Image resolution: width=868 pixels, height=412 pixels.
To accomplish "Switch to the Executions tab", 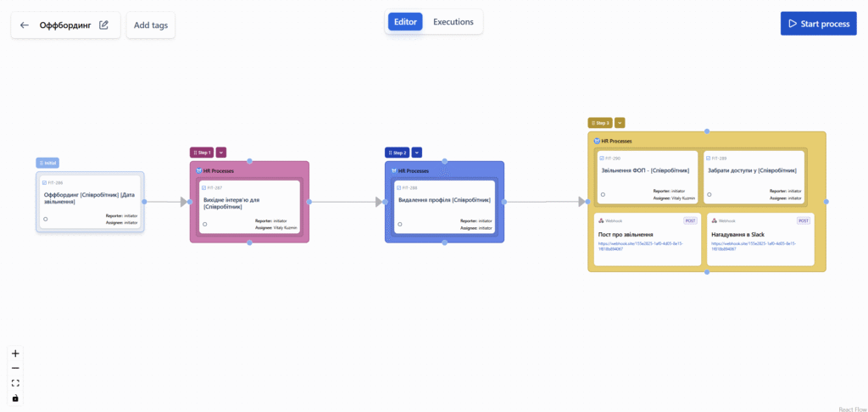I will coord(453,22).
